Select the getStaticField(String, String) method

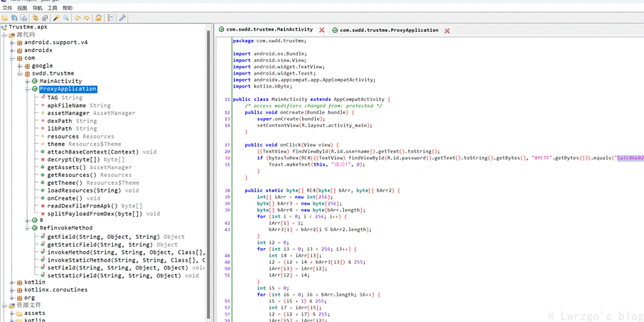[112, 245]
